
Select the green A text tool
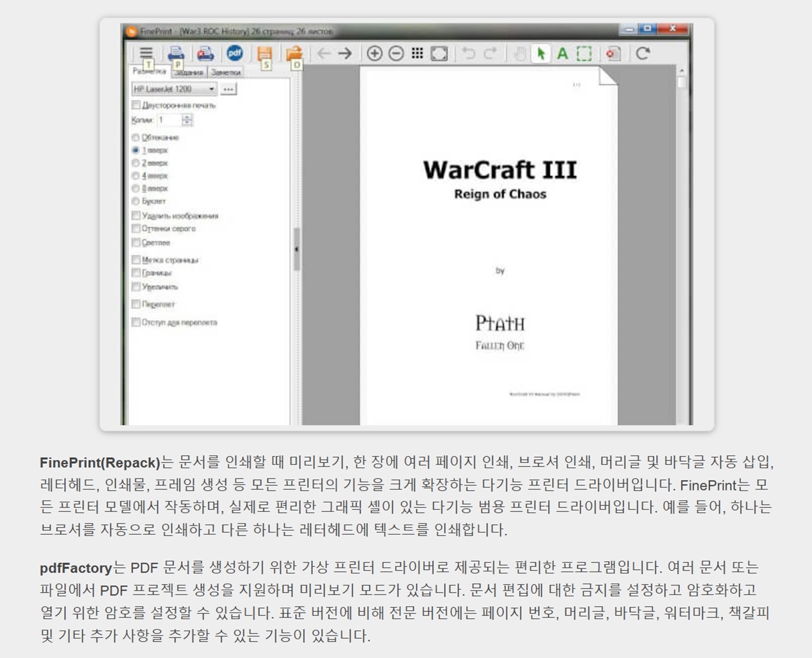click(562, 54)
